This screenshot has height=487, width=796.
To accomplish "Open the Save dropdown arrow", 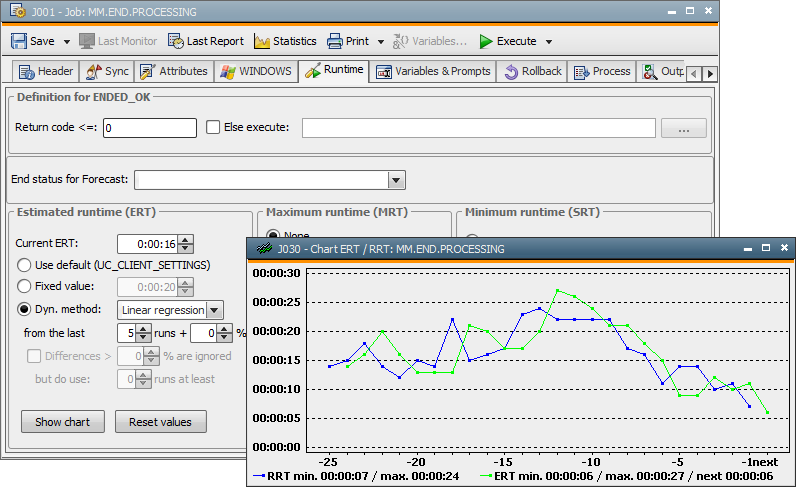I will [x=67, y=42].
